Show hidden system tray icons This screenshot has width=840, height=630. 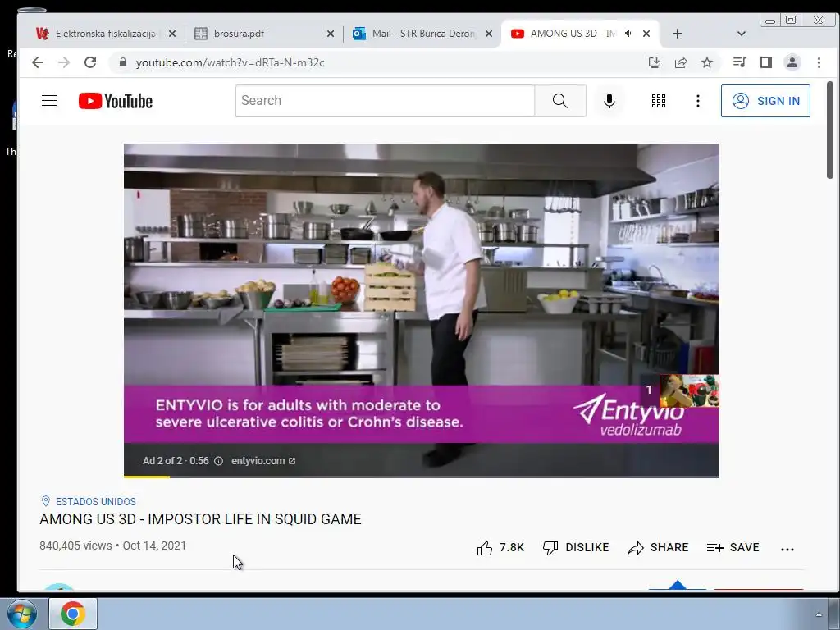tap(819, 614)
